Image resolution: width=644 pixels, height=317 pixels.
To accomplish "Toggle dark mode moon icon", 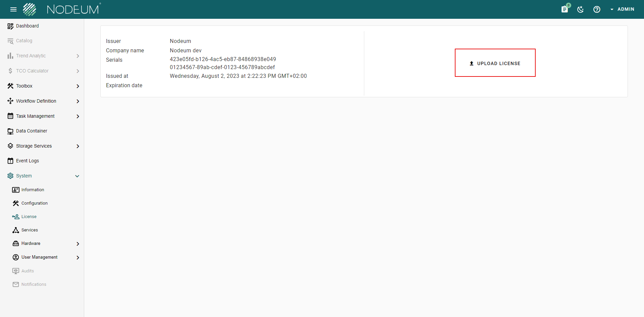I will pos(581,9).
